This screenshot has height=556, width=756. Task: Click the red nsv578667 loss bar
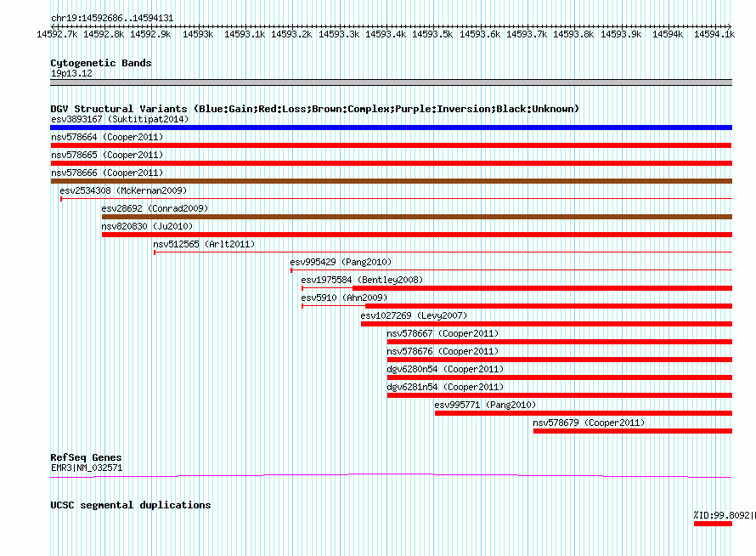click(x=559, y=342)
